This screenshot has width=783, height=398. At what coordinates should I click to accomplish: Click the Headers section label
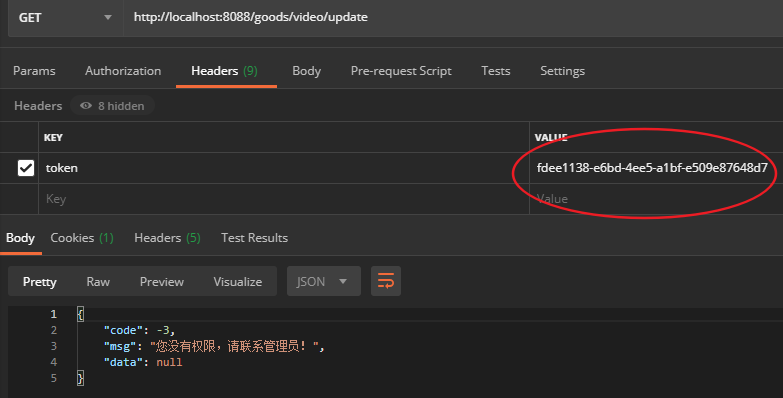[x=38, y=106]
